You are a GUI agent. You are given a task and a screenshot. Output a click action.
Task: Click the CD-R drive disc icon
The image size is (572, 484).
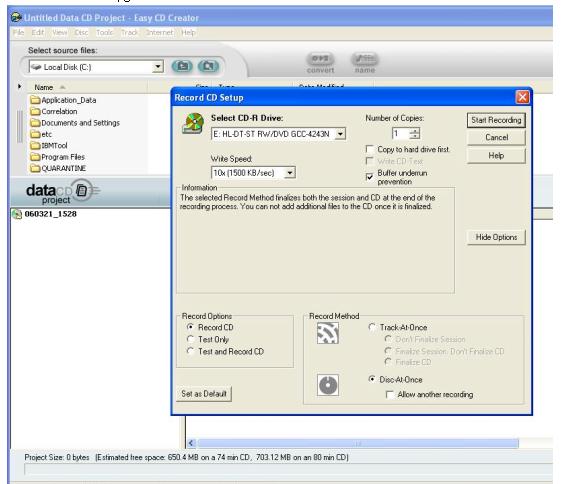[193, 123]
